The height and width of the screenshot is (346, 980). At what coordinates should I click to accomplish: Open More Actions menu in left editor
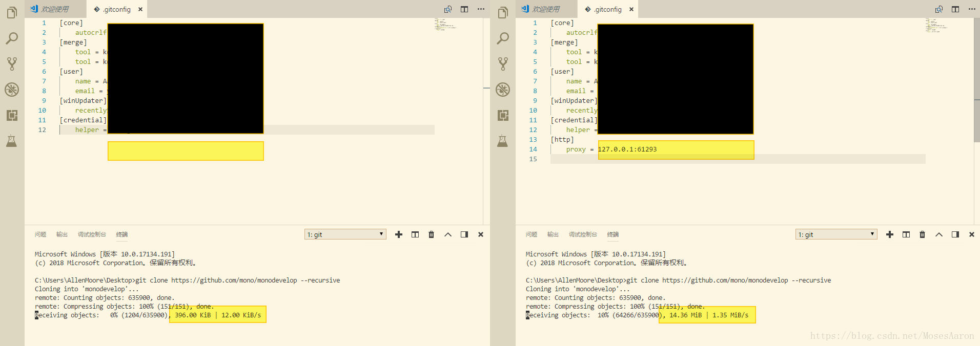click(x=481, y=9)
